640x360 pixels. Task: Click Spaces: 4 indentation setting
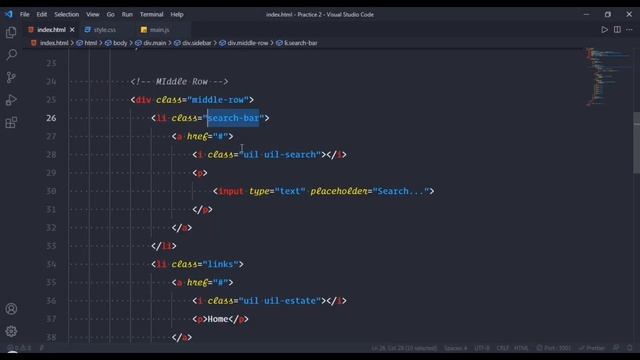(x=456, y=348)
